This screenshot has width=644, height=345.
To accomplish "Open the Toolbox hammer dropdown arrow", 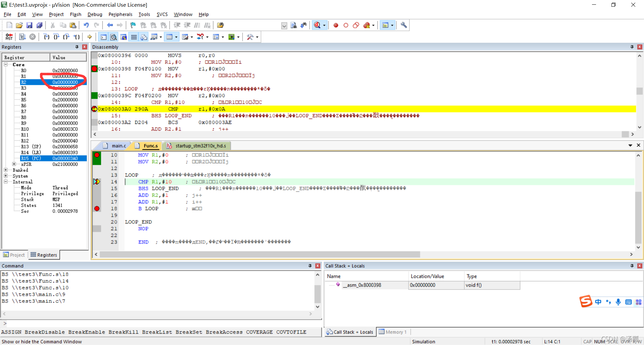I will 257,37.
